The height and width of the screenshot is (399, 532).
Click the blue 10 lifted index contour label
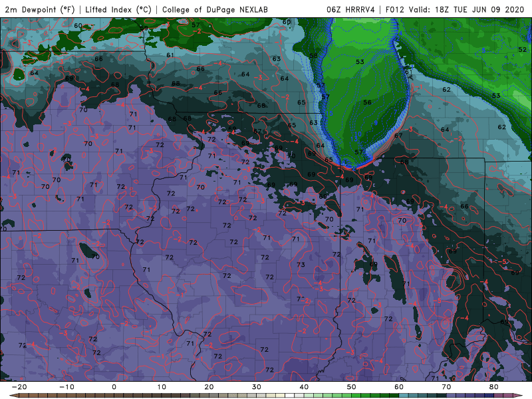coord(358,134)
